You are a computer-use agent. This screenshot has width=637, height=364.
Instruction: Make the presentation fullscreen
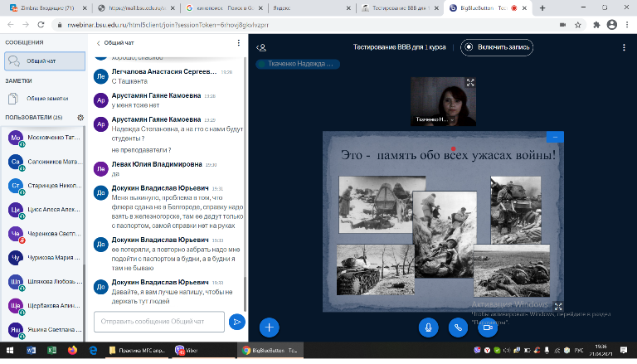(x=557, y=306)
